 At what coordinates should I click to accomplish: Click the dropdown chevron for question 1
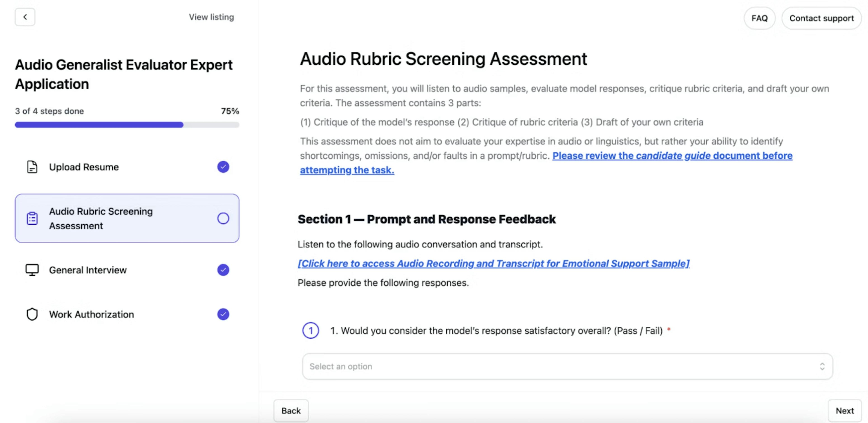click(821, 366)
